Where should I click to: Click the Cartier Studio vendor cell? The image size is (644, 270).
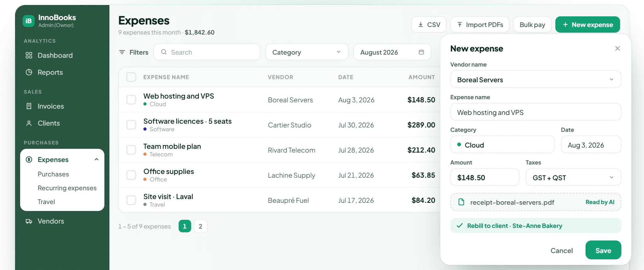tap(290, 125)
